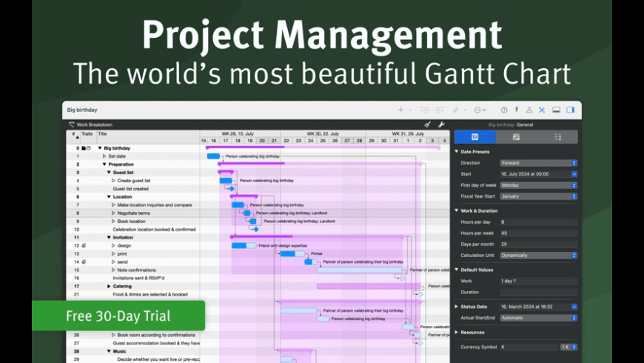Click the person resources toolbar icon
The width and height of the screenshot is (644, 363).
tap(529, 110)
